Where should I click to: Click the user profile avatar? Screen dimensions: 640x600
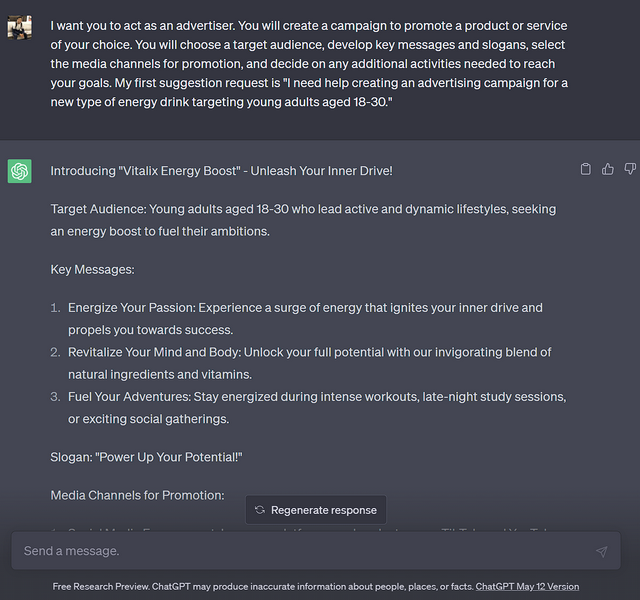(x=20, y=27)
